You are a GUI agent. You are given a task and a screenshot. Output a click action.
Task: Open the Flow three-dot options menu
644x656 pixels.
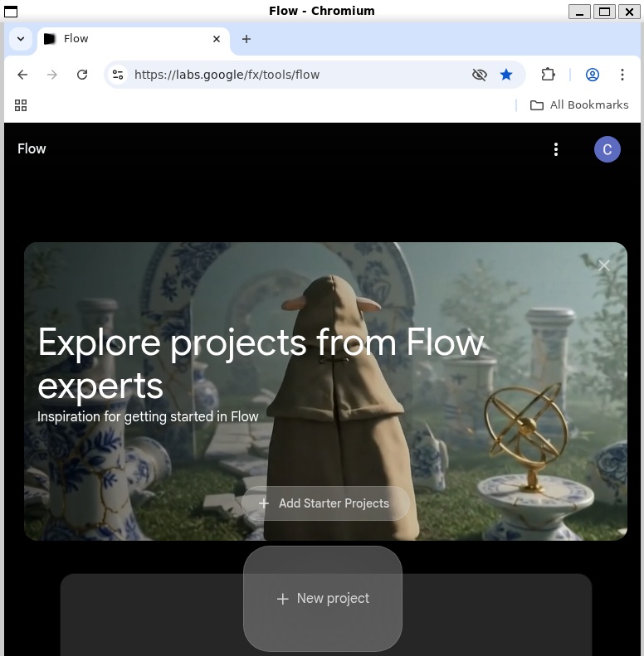click(x=556, y=149)
